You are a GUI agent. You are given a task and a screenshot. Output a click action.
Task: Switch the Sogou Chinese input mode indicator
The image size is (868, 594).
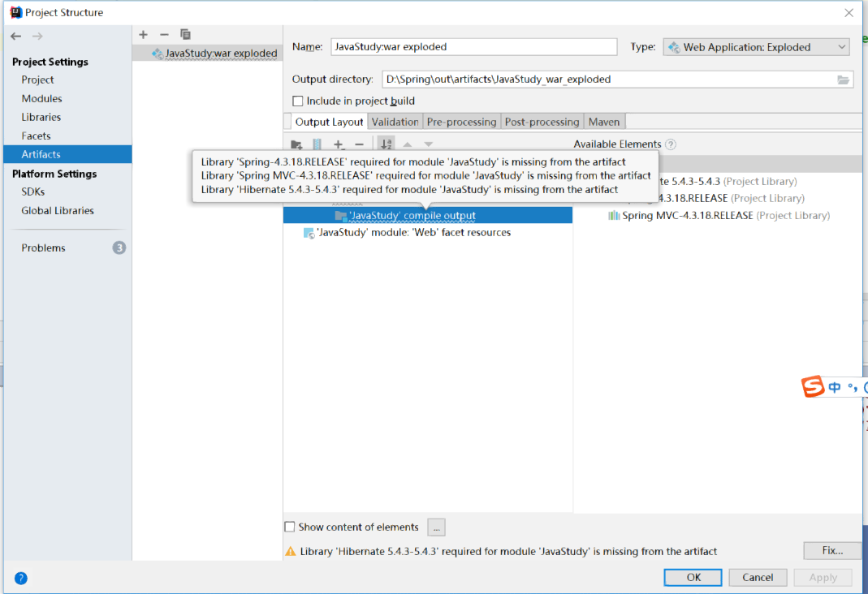[834, 387]
